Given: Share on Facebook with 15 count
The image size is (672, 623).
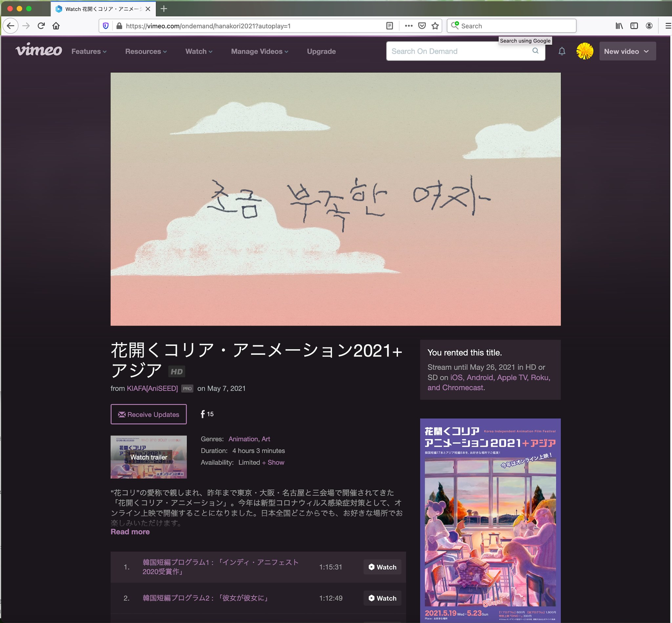Looking at the screenshot, I should coord(207,414).
